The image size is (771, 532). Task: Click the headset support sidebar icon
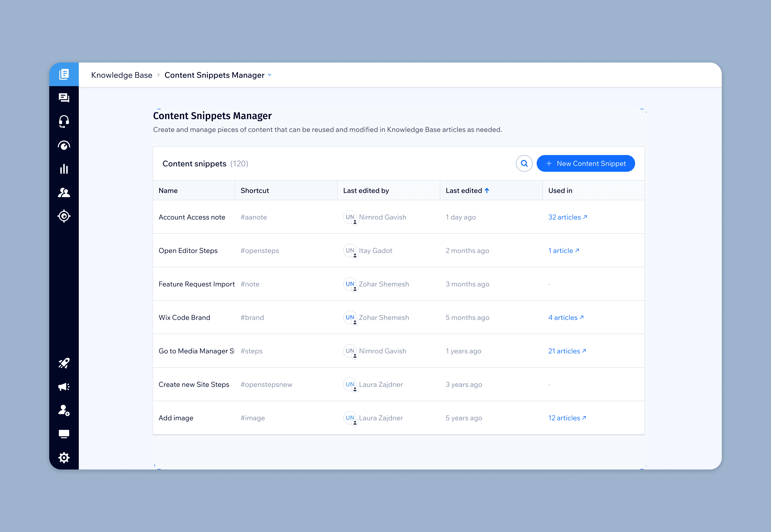(x=64, y=121)
